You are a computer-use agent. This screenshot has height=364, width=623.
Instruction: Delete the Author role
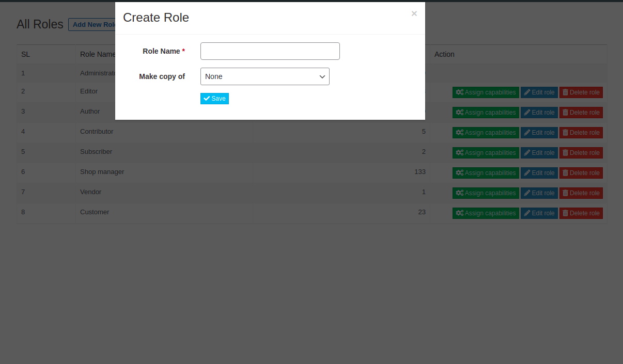pyautogui.click(x=581, y=113)
